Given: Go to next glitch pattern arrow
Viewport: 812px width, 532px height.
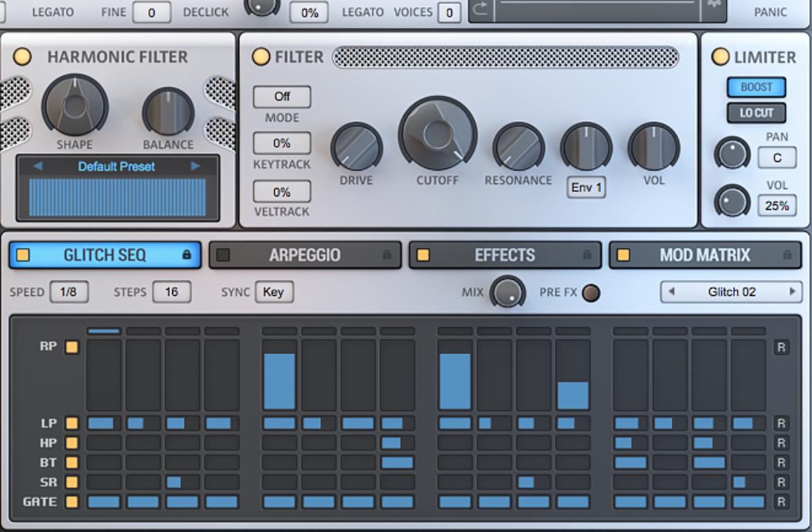Looking at the screenshot, I should pos(792,292).
